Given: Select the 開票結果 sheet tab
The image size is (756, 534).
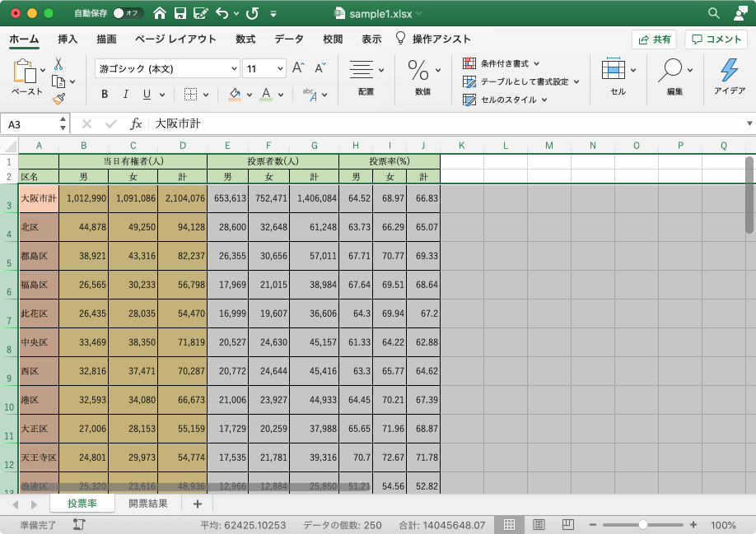Looking at the screenshot, I should click(x=148, y=504).
